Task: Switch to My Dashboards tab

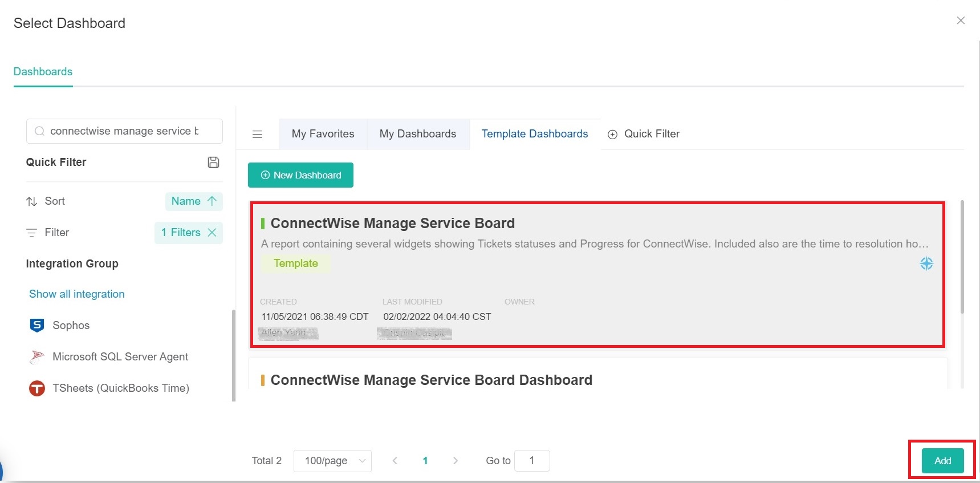Action: [x=418, y=134]
